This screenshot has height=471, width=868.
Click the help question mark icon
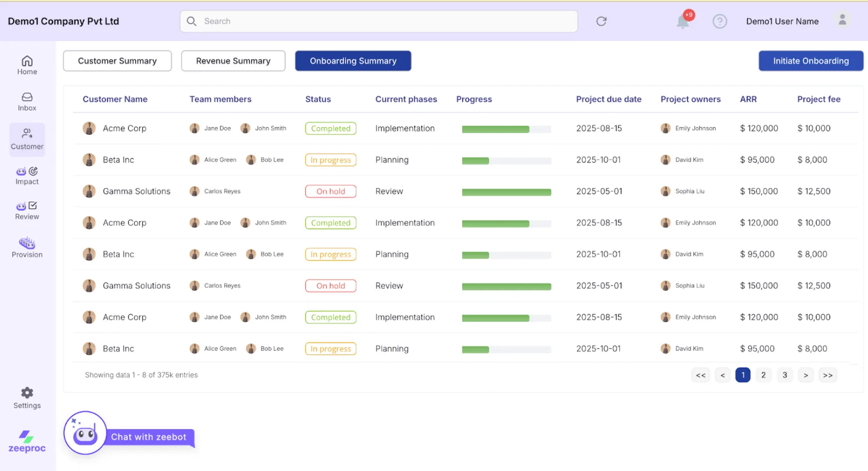(x=720, y=21)
